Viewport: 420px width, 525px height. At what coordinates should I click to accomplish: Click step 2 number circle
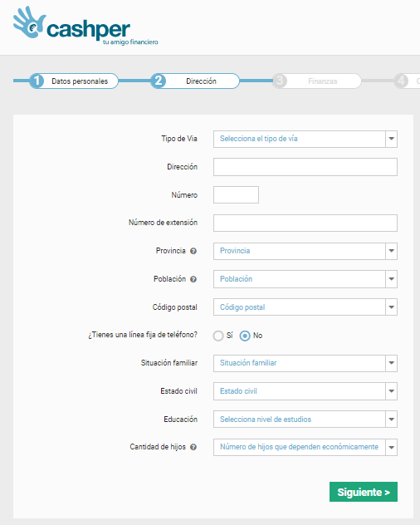(x=159, y=81)
